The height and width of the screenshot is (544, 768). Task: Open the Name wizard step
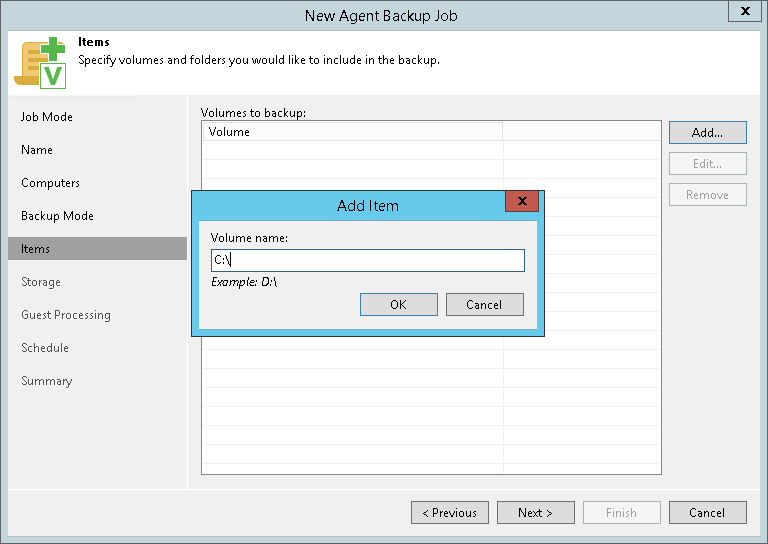click(x=37, y=150)
